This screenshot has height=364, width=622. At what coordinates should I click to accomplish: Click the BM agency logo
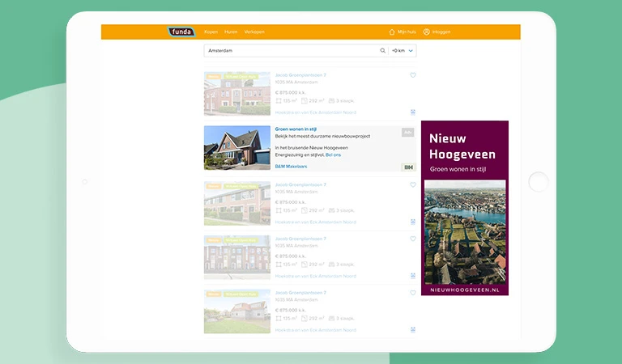[x=408, y=167]
